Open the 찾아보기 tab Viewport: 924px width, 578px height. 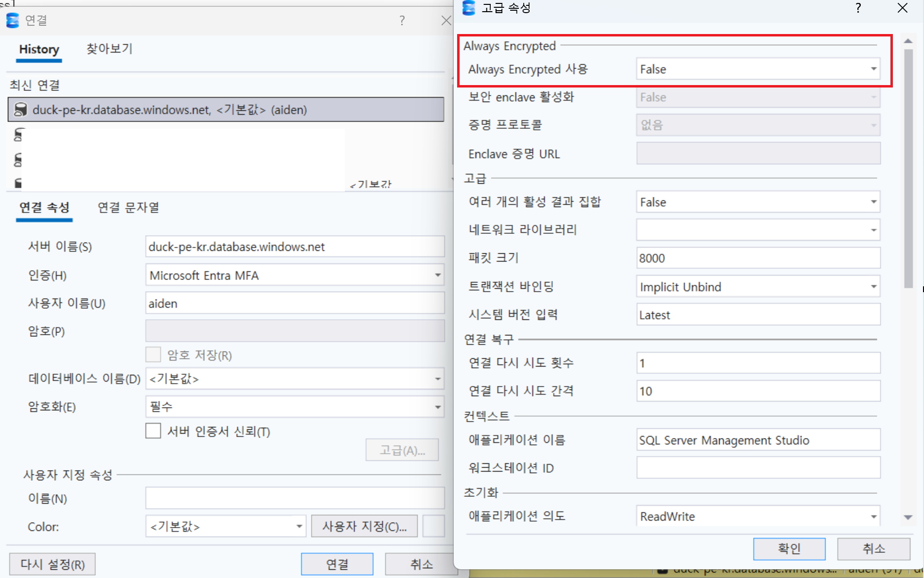point(109,49)
